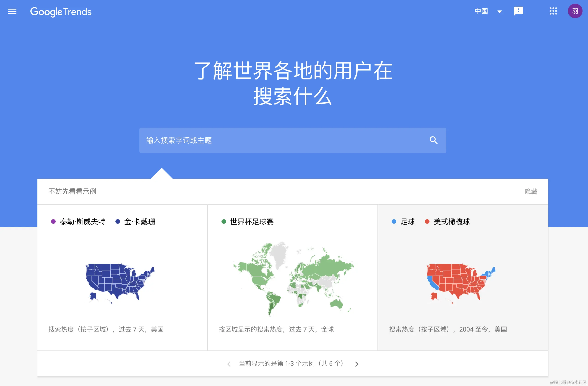Viewport: 588px width, 386px height.
Task: Click the red 美式橄榄球 legend dot
Action: click(x=427, y=221)
